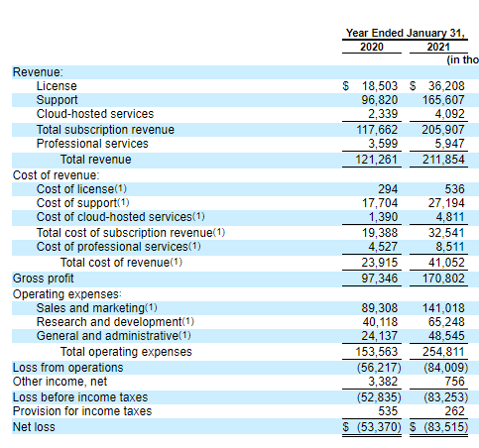Click Total cost of subscription revenue label
This screenshot has width=479, height=448.
click(131, 233)
